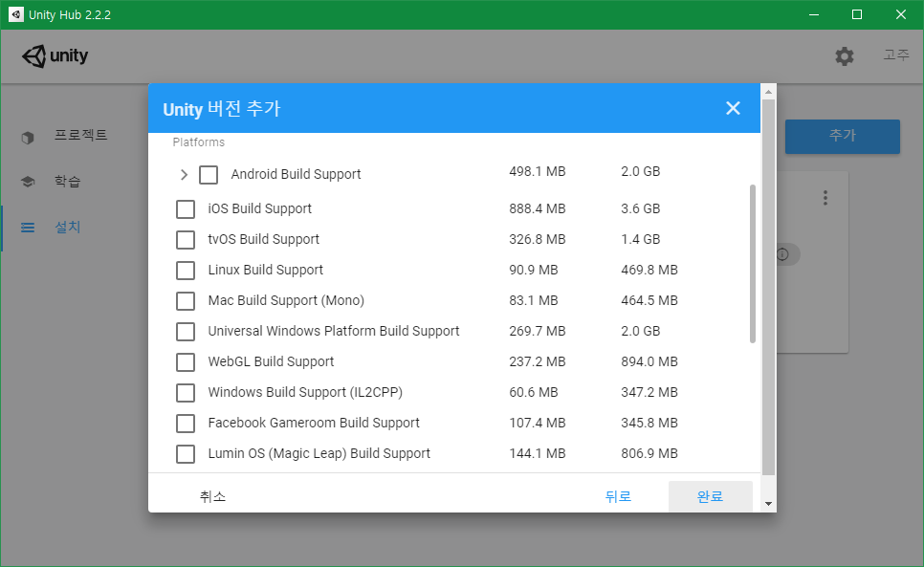The height and width of the screenshot is (567, 924).
Task: Go back with 뒤로 button
Action: click(618, 496)
